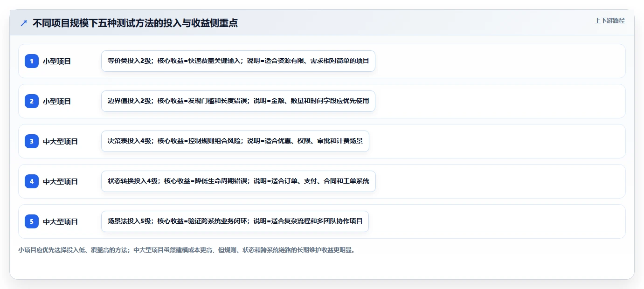The height and width of the screenshot is (289, 644).
Task: Open the 状态转换投入4级 description box
Action: pos(238,181)
